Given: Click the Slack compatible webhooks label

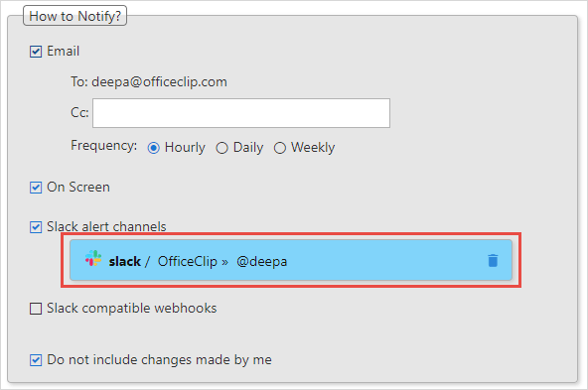Looking at the screenshot, I should pyautogui.click(x=132, y=308).
